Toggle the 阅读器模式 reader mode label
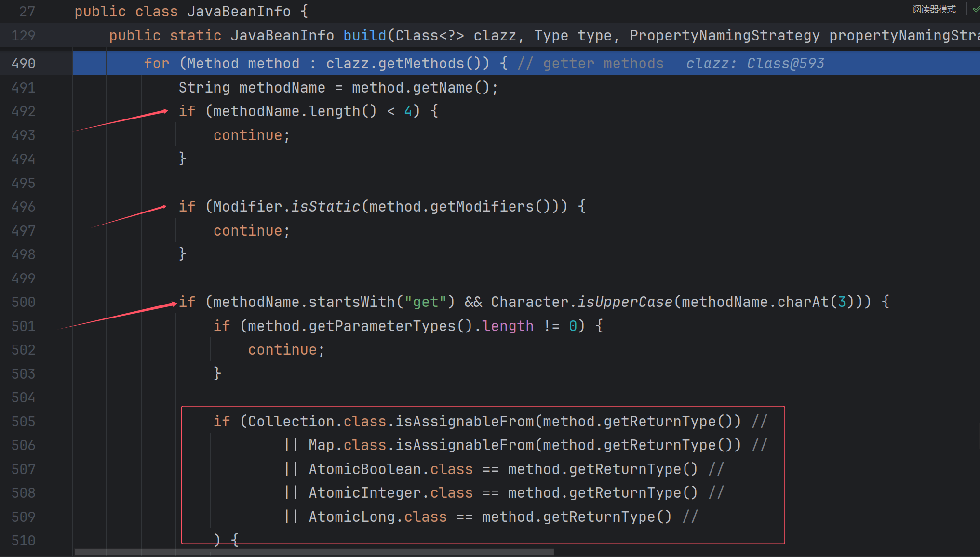The image size is (980, 557). (x=934, y=9)
